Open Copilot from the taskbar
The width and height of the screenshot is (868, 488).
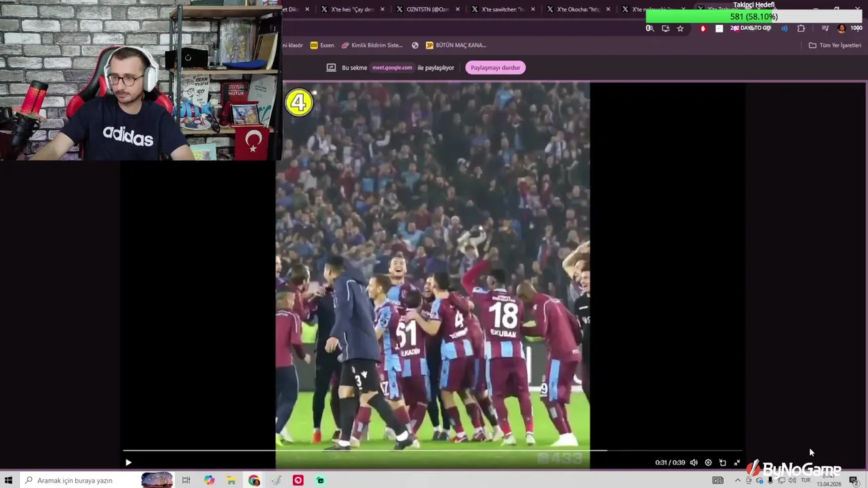209,481
